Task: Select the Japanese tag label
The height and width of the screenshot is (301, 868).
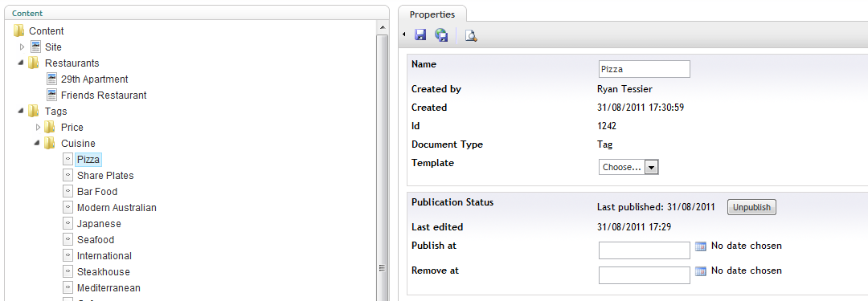Action: coord(99,223)
